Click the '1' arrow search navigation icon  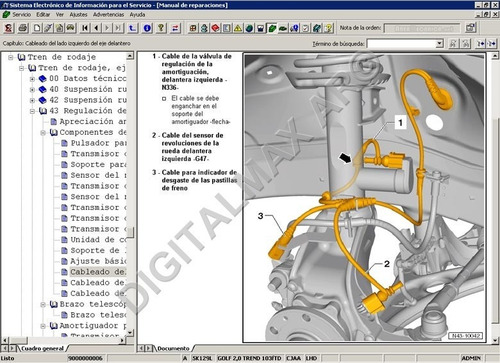(480, 44)
